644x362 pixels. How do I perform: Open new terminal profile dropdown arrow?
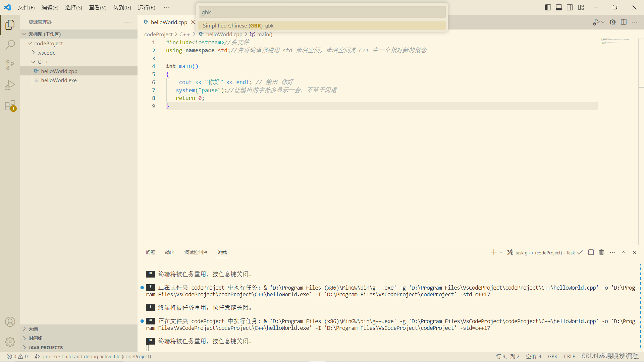(x=501, y=252)
